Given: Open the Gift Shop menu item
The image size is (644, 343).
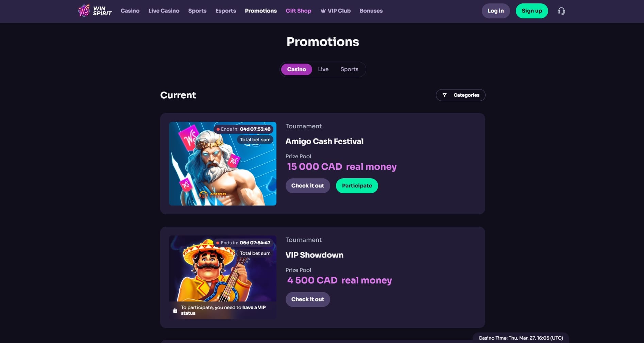Looking at the screenshot, I should pyautogui.click(x=299, y=11).
